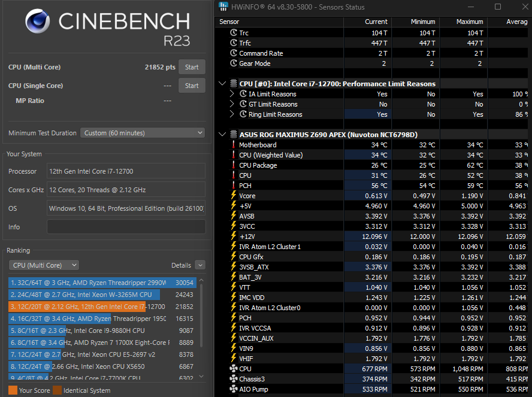Click the Cores x GHz field
Screen dimensions: 532x397
pyautogui.click(x=126, y=190)
